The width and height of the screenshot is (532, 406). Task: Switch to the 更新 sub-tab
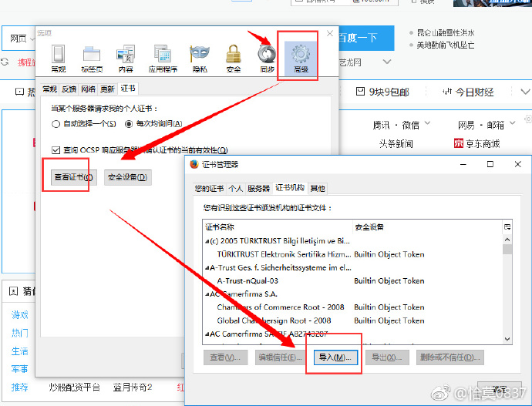(x=107, y=89)
